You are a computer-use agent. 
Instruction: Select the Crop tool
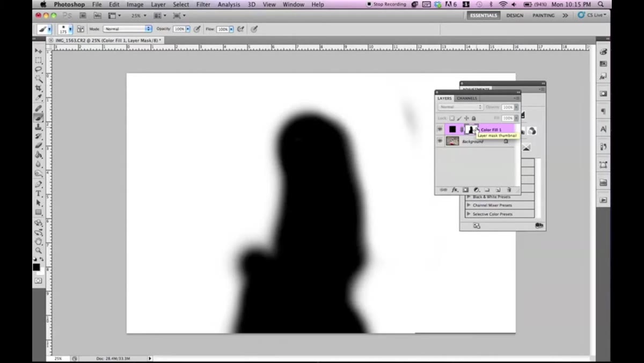[x=39, y=88]
